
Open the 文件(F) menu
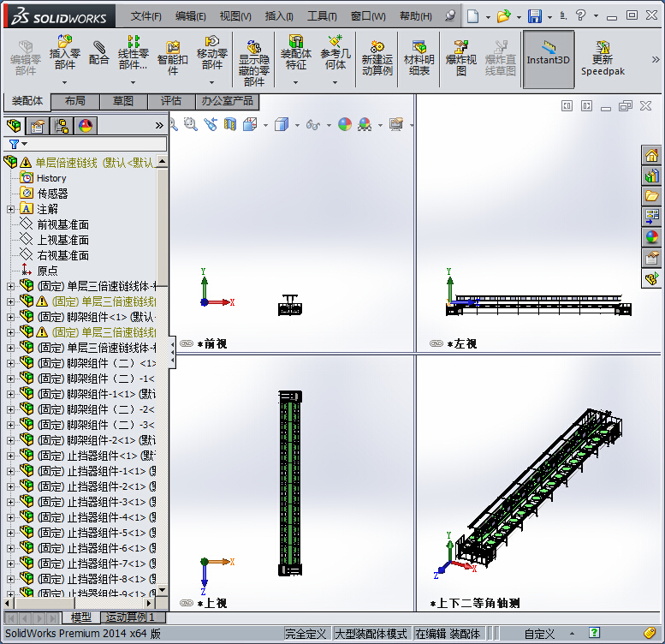[x=145, y=16]
